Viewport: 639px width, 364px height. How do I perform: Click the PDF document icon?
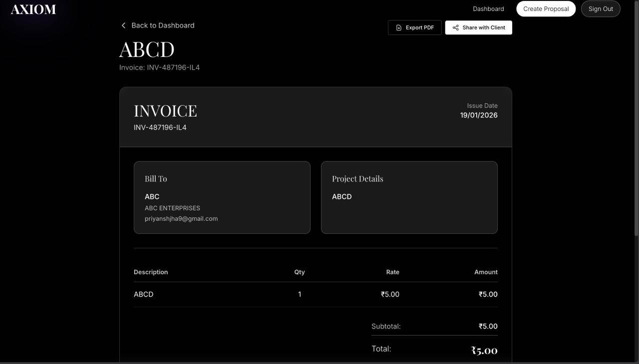[x=398, y=28]
